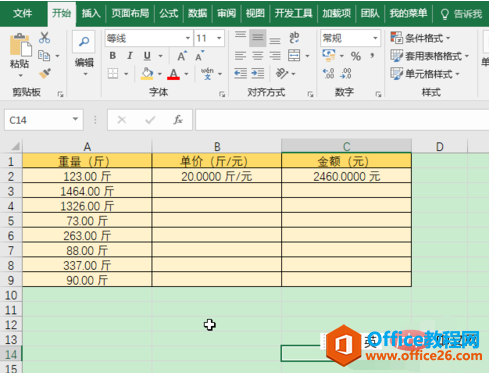Apply percent style
This screenshot has height=373, width=489.
tap(356, 56)
